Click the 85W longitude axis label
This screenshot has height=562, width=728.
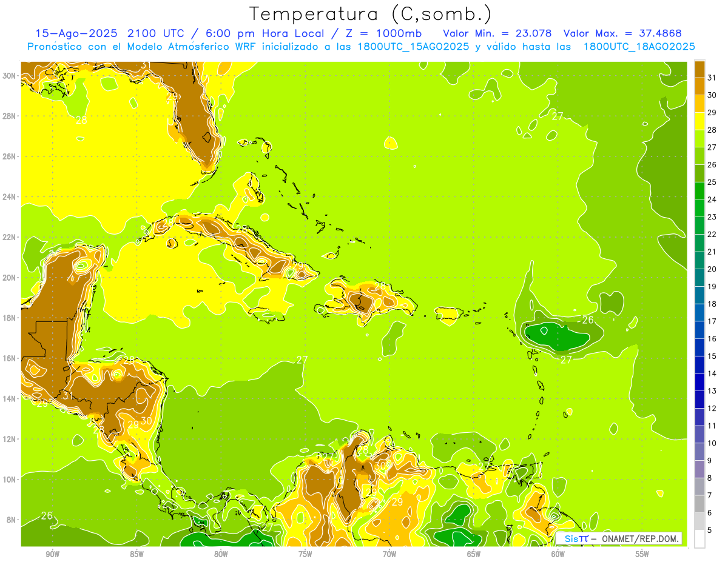(x=137, y=554)
